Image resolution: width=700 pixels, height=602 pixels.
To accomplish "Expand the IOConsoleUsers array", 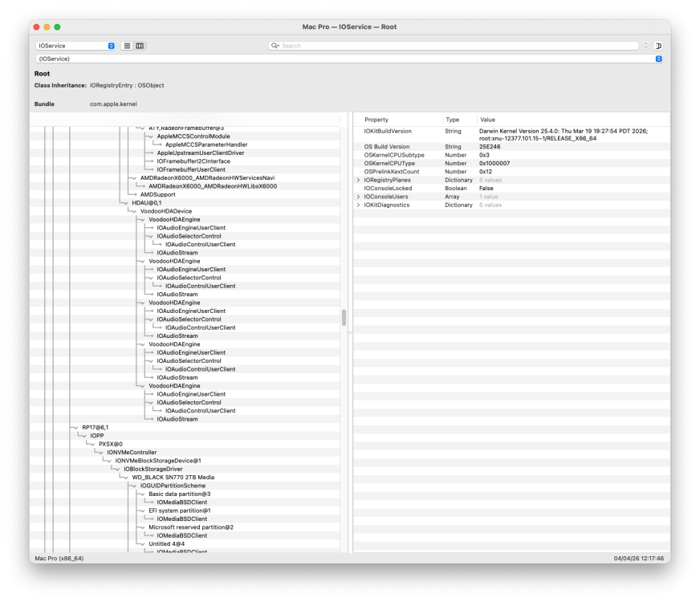I will [x=358, y=197].
